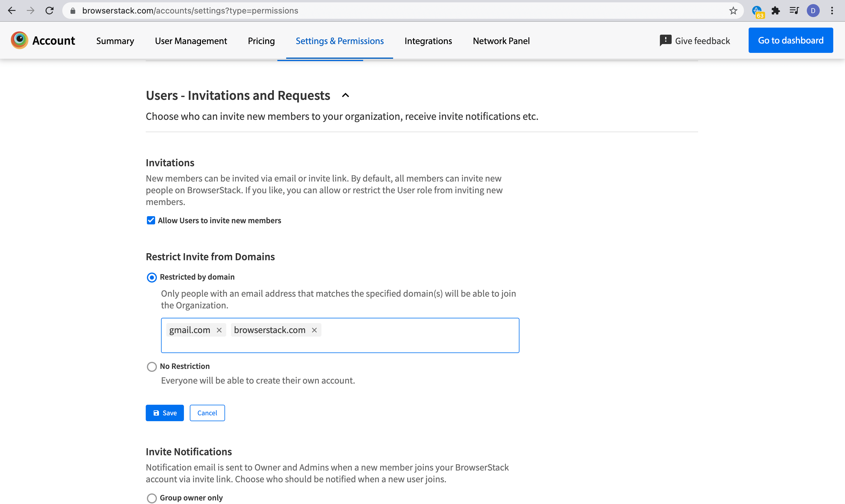The height and width of the screenshot is (504, 845).
Task: Open the browser extensions puzzle icon
Action: [x=775, y=11]
